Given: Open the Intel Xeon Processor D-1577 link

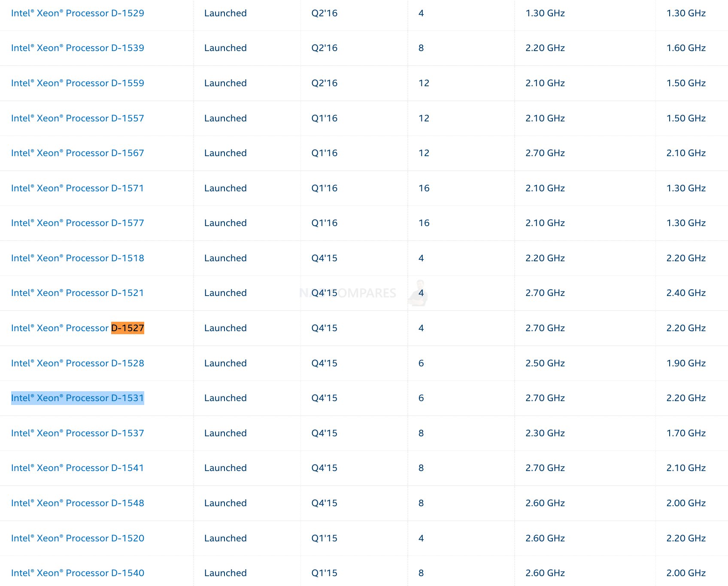Looking at the screenshot, I should (x=78, y=223).
